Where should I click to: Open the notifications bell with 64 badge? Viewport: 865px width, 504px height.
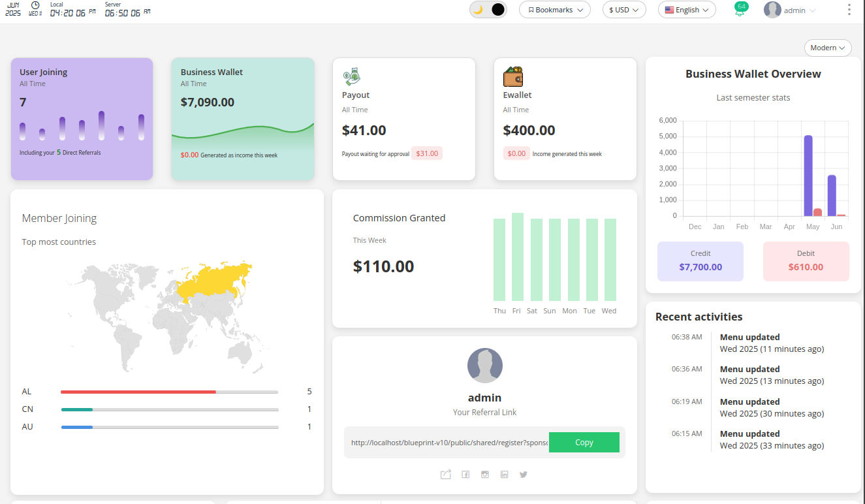(x=740, y=10)
